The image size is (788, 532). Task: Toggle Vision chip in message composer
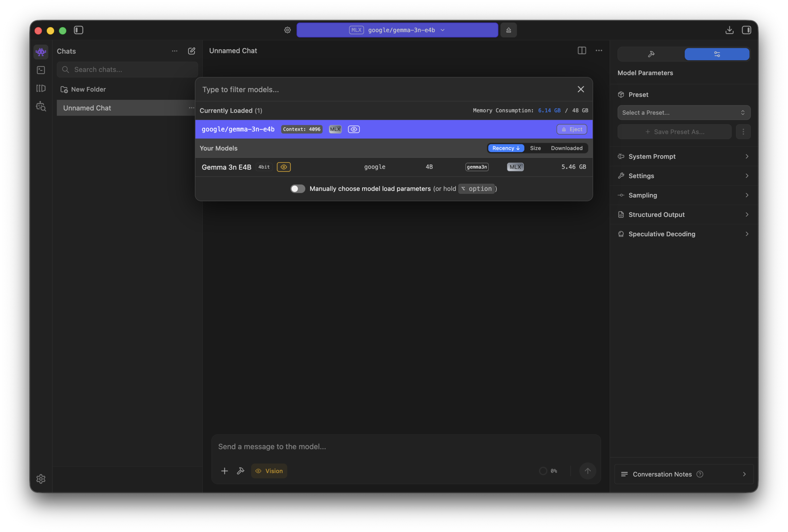[x=269, y=471]
